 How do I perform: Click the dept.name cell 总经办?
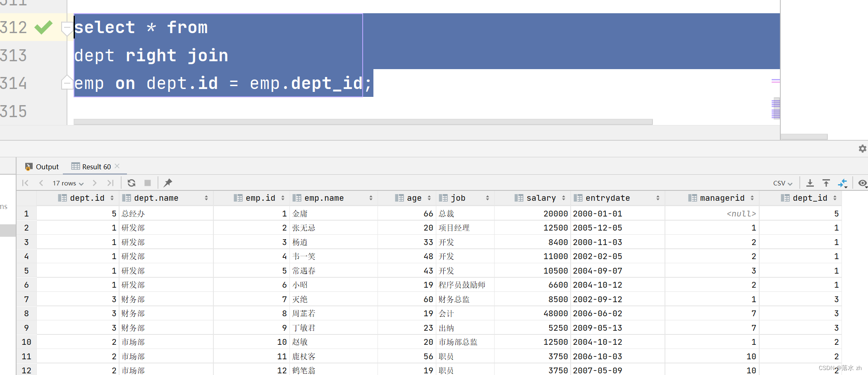(x=166, y=214)
